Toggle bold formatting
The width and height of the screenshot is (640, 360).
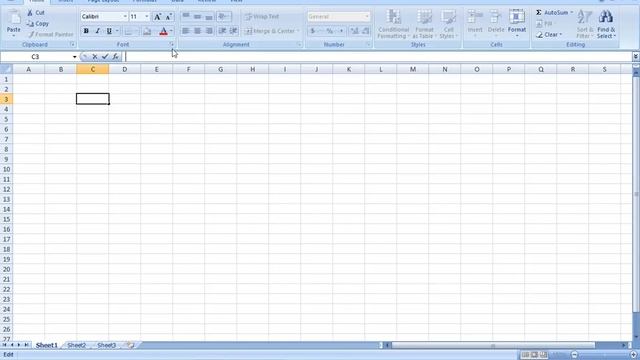(86, 31)
